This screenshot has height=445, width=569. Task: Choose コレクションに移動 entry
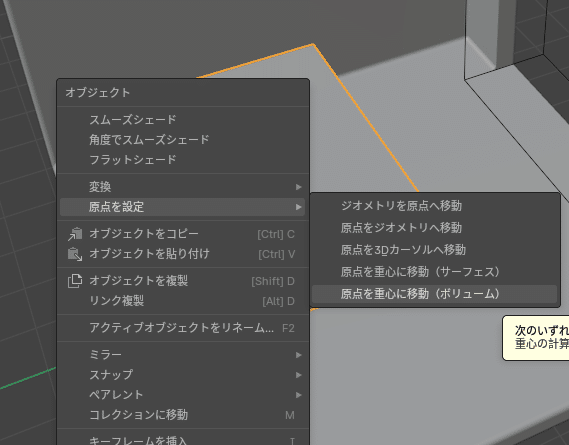pos(183,415)
